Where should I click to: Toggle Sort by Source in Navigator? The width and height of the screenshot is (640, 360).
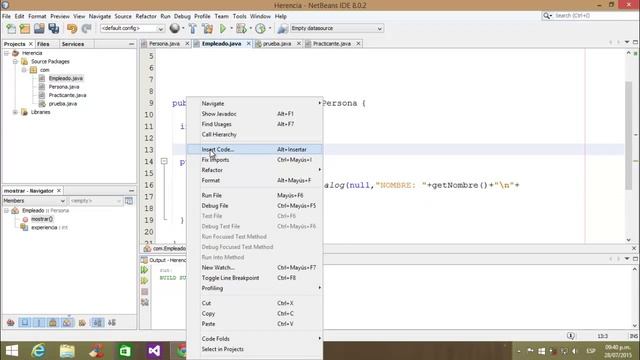(112, 323)
